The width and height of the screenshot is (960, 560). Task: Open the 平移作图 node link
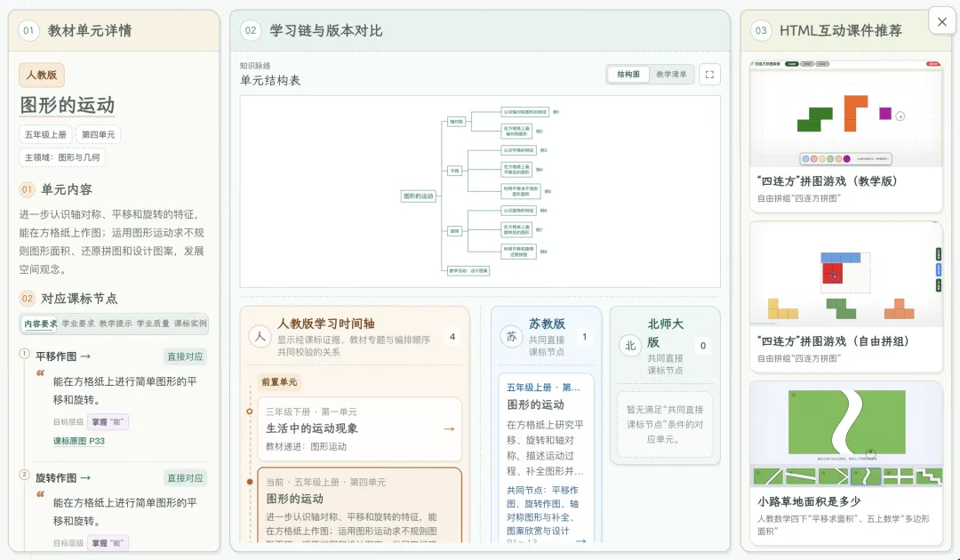pyautogui.click(x=62, y=356)
